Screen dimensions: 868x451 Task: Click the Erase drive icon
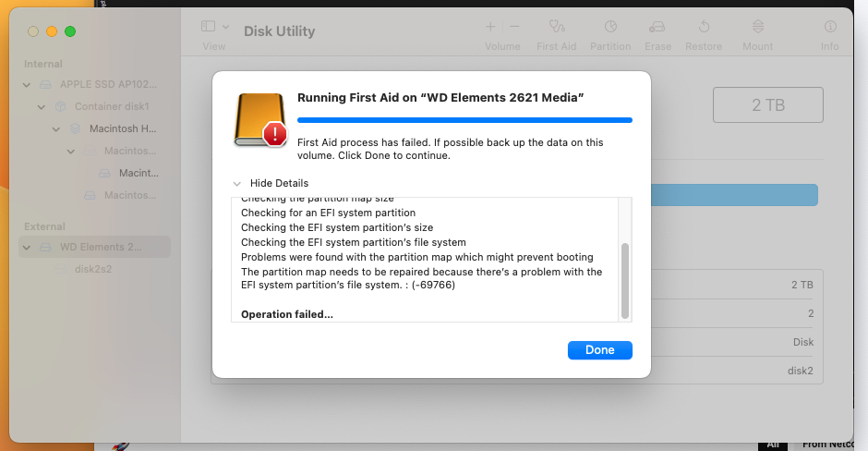[657, 28]
